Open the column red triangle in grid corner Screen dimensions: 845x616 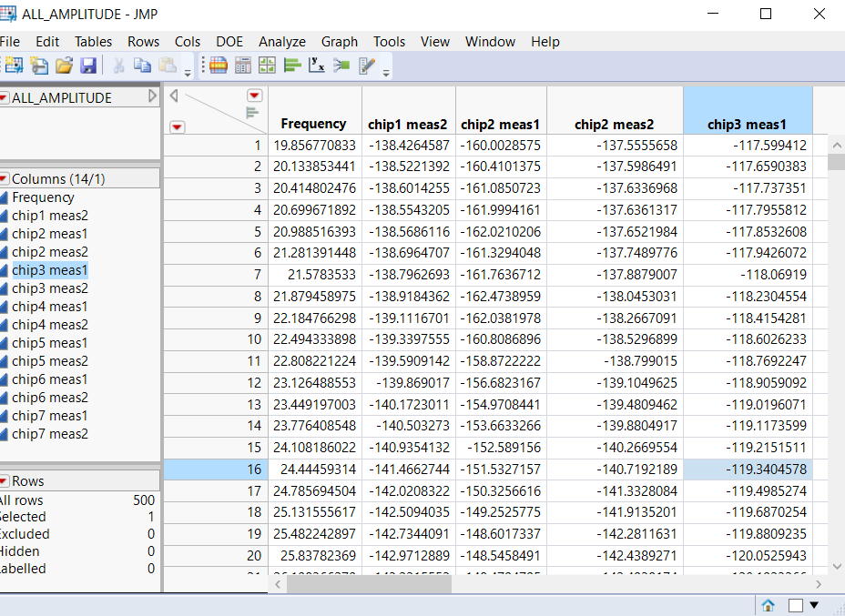coord(254,96)
